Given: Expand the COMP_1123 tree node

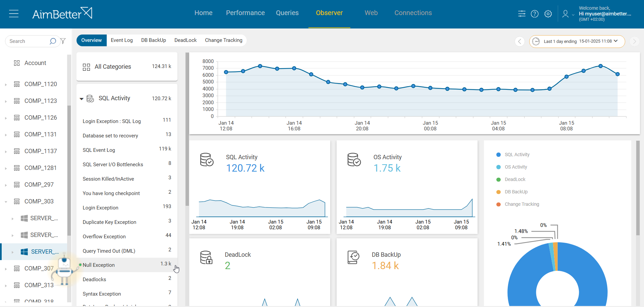Looking at the screenshot, I should 6,101.
